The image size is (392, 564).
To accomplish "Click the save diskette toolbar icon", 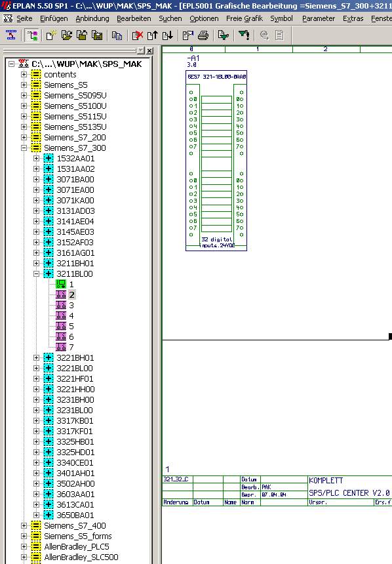I will [97, 35].
